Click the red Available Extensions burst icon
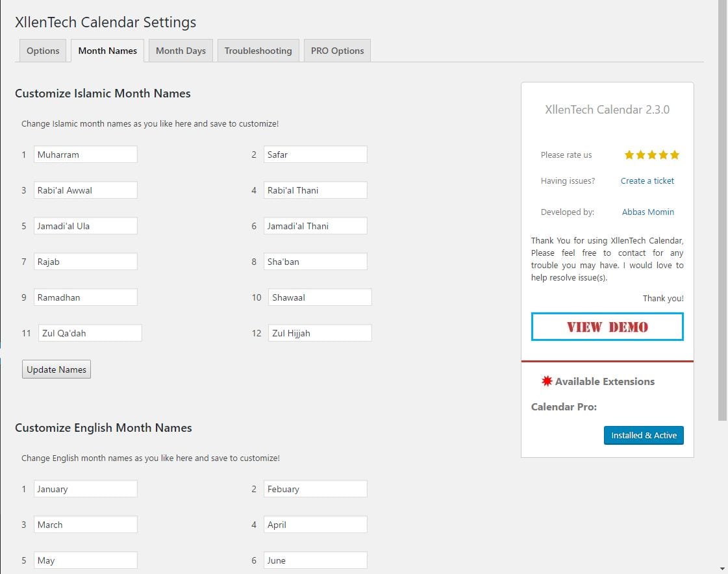This screenshot has height=574, width=728. pos(547,381)
